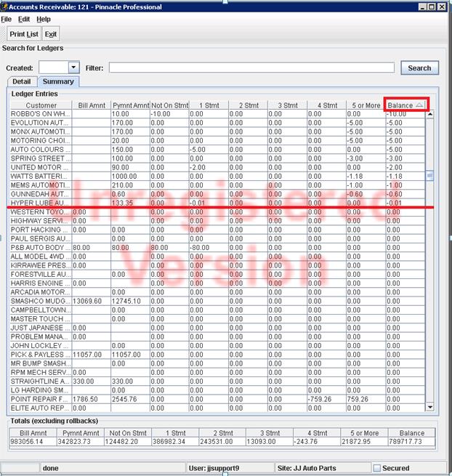Open the File menu
Viewport: 452px width, 476px height.
pyautogui.click(x=7, y=19)
